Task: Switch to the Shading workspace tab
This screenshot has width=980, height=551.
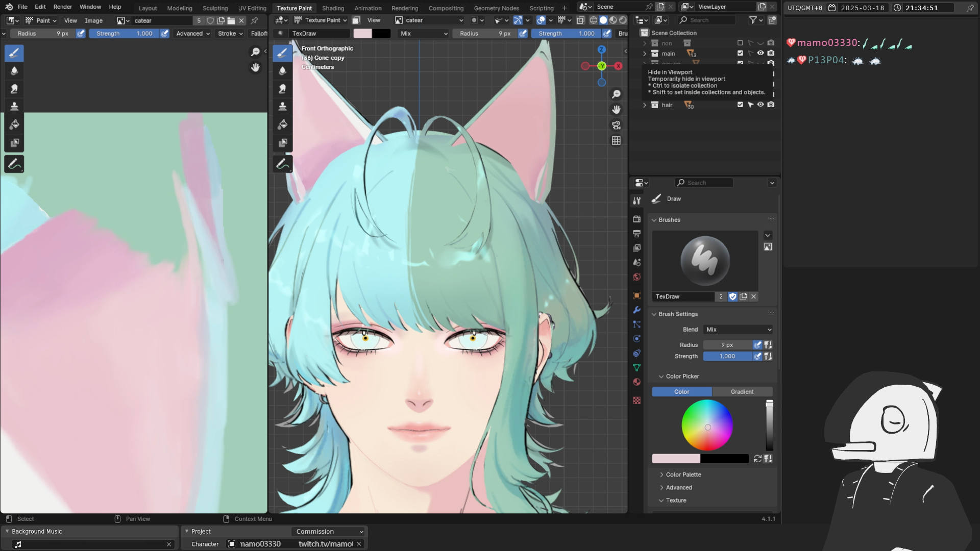Action: pos(333,8)
